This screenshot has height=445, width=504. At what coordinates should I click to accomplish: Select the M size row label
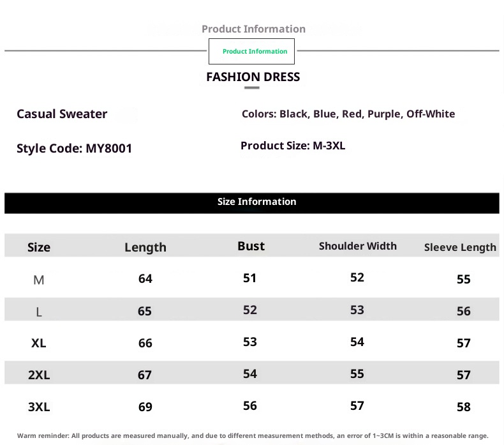39,280
